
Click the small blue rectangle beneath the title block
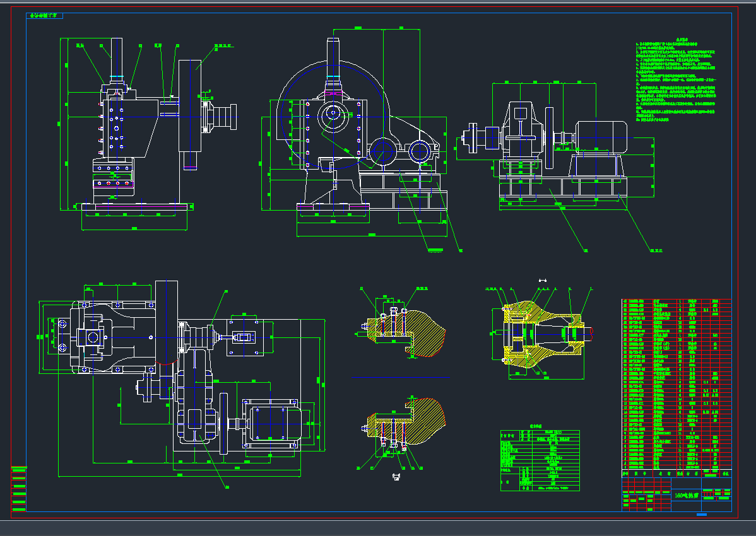(x=701, y=515)
